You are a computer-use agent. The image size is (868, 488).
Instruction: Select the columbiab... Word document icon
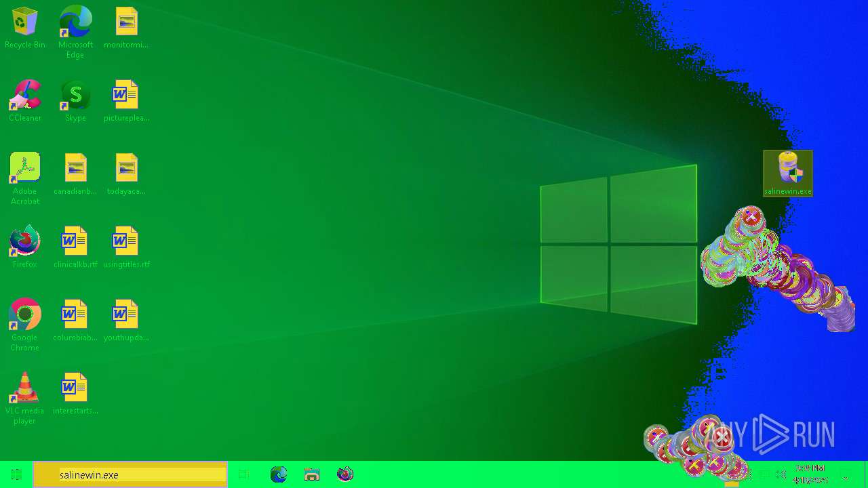tap(75, 321)
